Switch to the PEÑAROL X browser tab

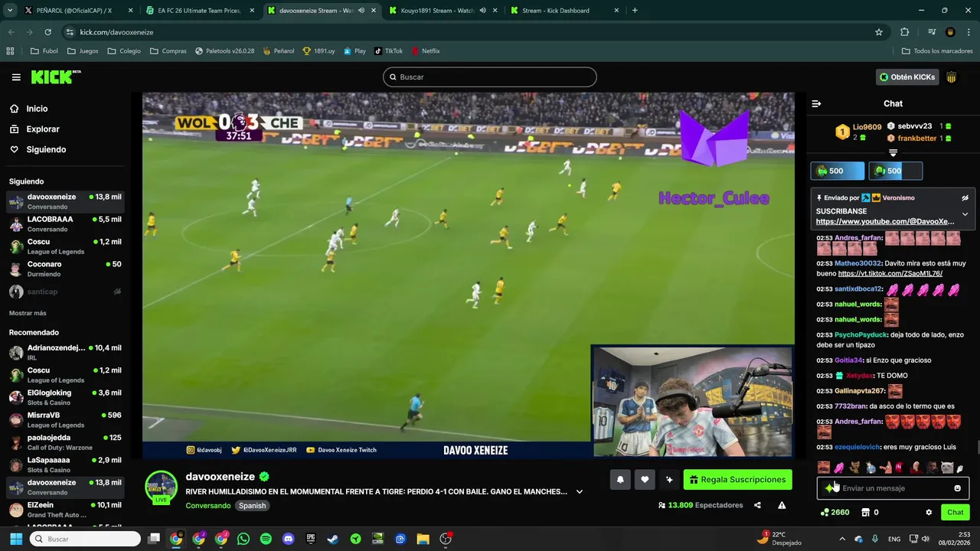pos(73,11)
